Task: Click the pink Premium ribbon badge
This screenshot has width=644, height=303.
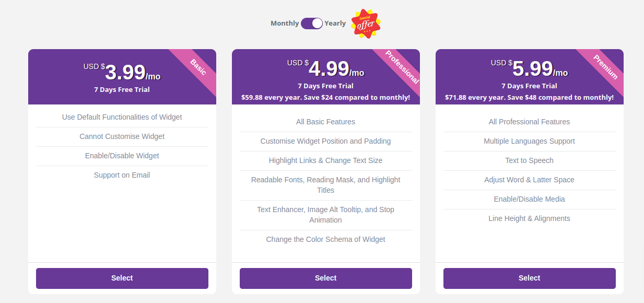Action: [604, 69]
